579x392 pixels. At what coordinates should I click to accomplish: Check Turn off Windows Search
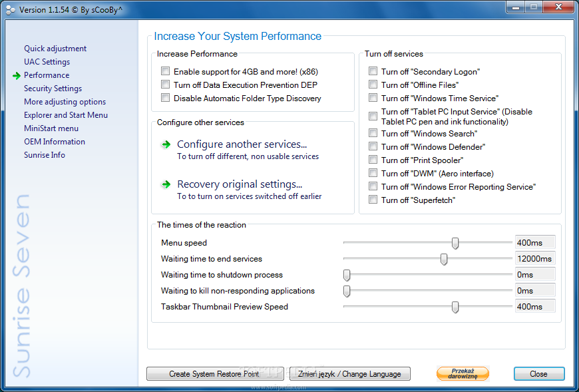click(x=373, y=133)
